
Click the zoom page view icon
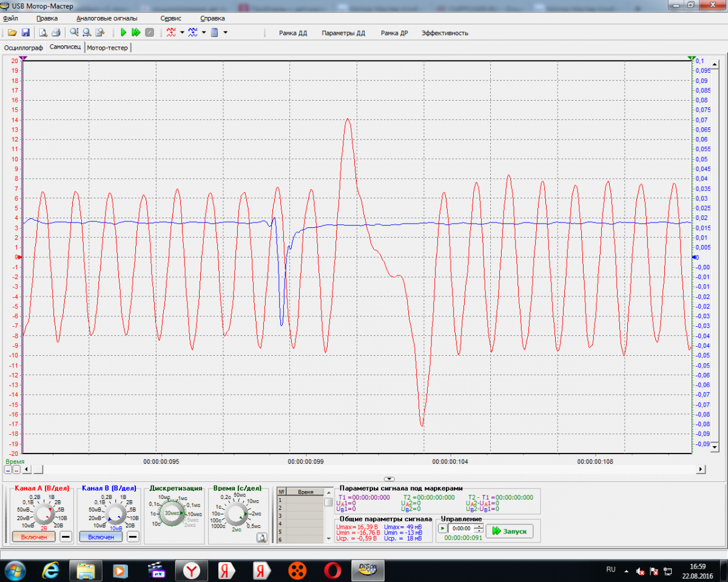coord(100,33)
